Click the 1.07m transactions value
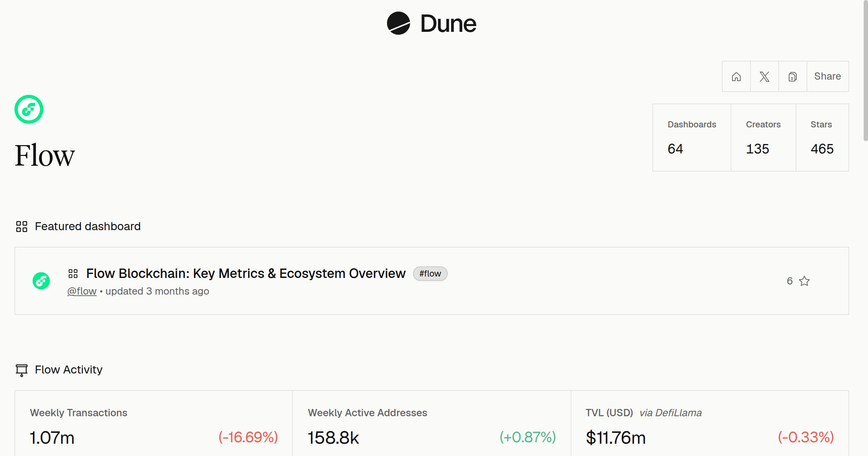 coord(52,438)
